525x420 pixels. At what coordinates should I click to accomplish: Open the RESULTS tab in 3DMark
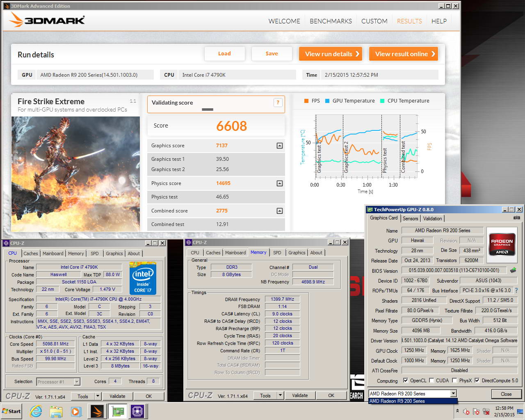[409, 21]
